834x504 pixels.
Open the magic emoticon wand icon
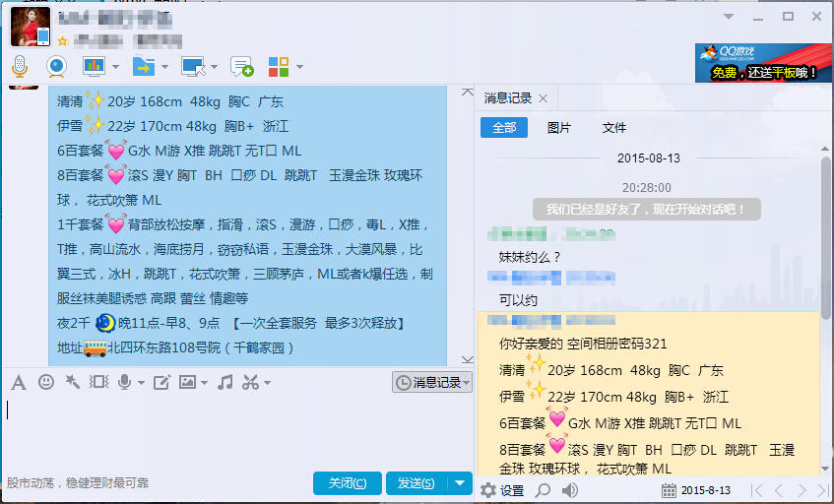(72, 382)
